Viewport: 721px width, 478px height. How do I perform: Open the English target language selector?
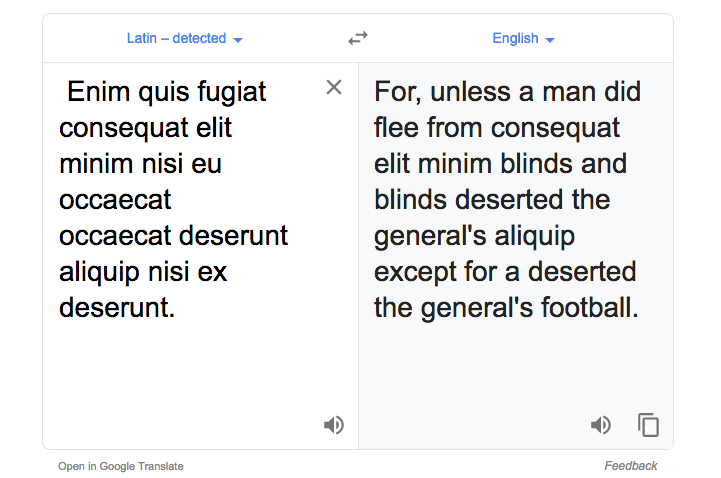coord(516,39)
